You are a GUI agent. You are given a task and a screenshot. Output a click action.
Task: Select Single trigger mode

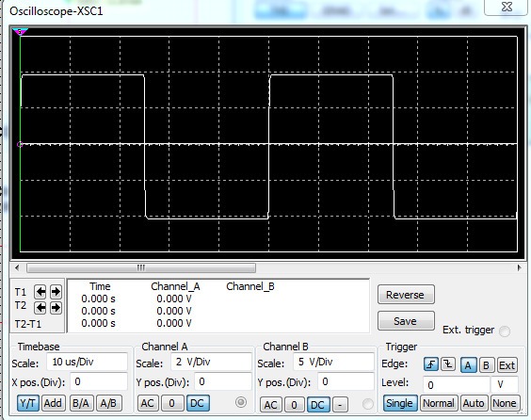click(x=399, y=403)
